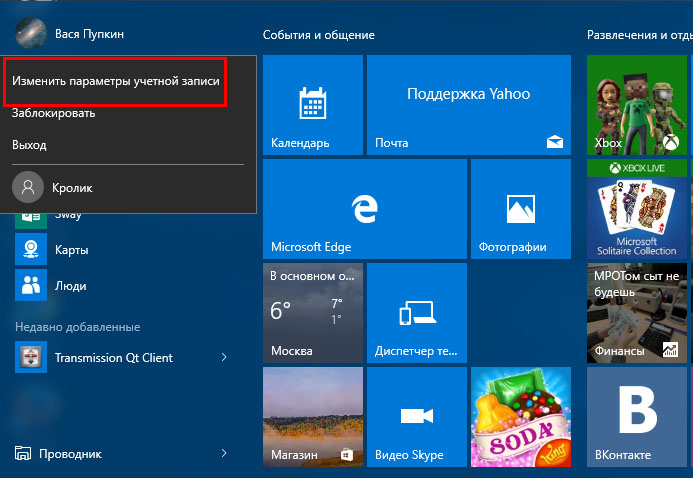Open the Mail tile showing Поддержка Yahoo
The width and height of the screenshot is (693, 478).
point(469,105)
